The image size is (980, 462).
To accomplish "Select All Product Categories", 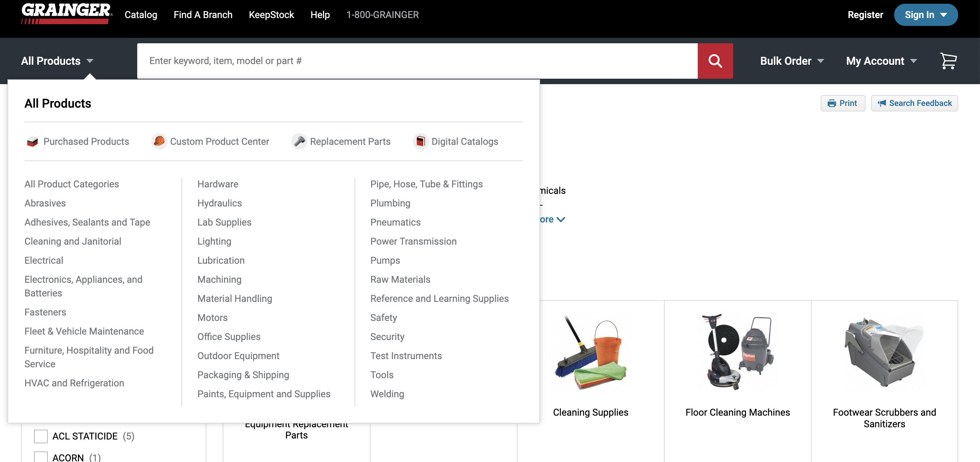I will 72,184.
